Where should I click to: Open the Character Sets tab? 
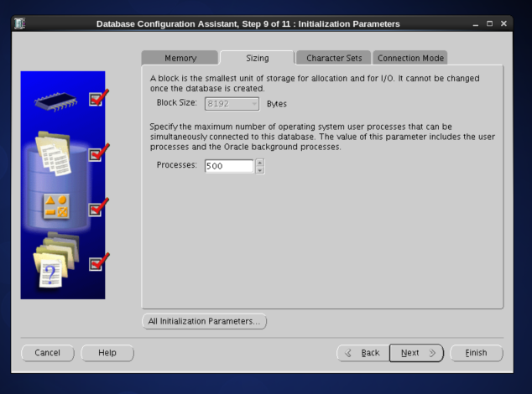click(x=333, y=58)
